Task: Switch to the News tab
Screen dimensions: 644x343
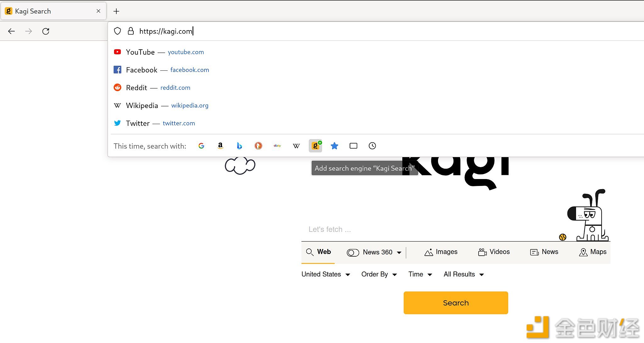Action: click(544, 252)
